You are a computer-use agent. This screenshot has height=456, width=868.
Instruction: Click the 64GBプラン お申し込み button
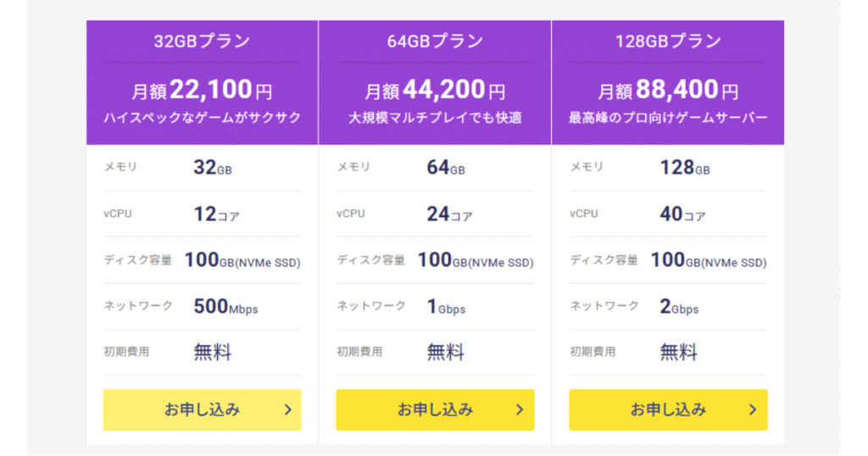[x=435, y=410]
